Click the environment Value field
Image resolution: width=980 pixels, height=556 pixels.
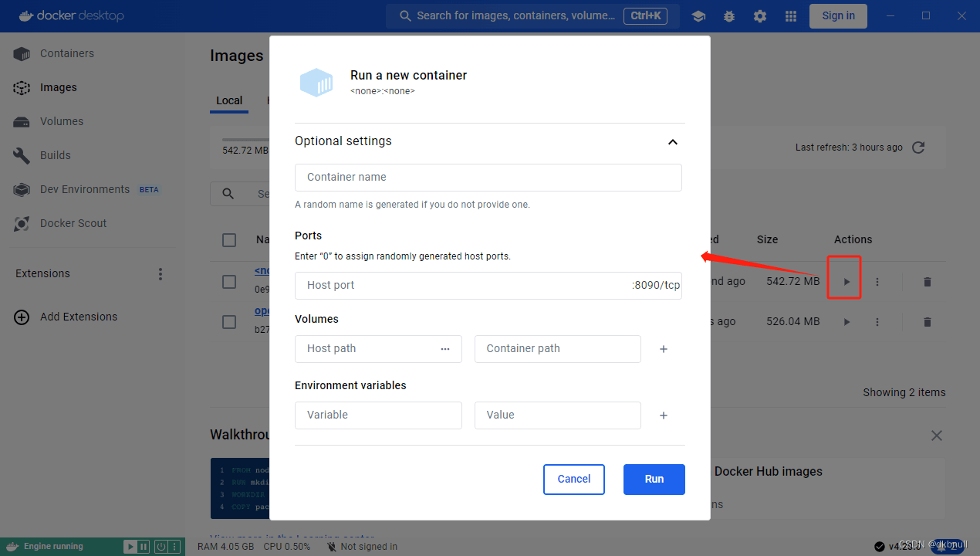558,415
